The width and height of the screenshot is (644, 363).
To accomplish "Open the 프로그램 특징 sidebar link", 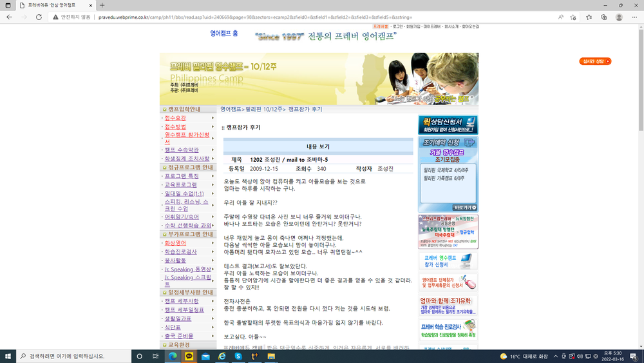I will [x=182, y=176].
